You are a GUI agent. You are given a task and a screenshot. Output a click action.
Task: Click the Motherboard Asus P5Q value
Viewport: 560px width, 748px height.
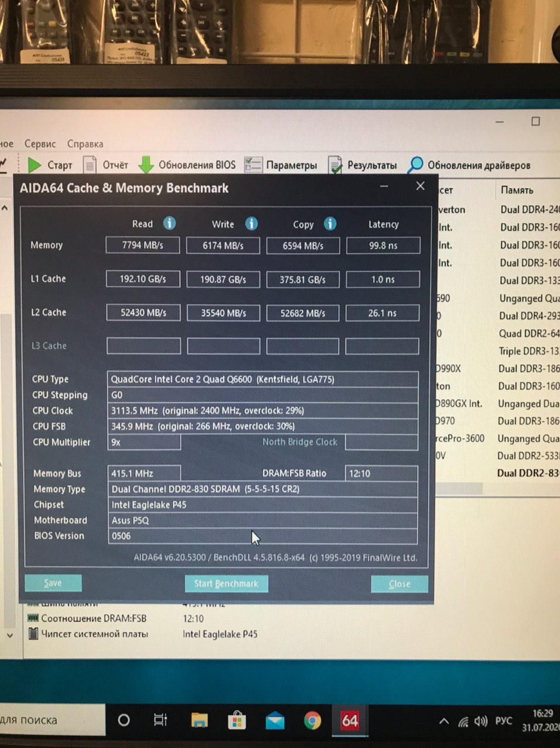coord(263,520)
